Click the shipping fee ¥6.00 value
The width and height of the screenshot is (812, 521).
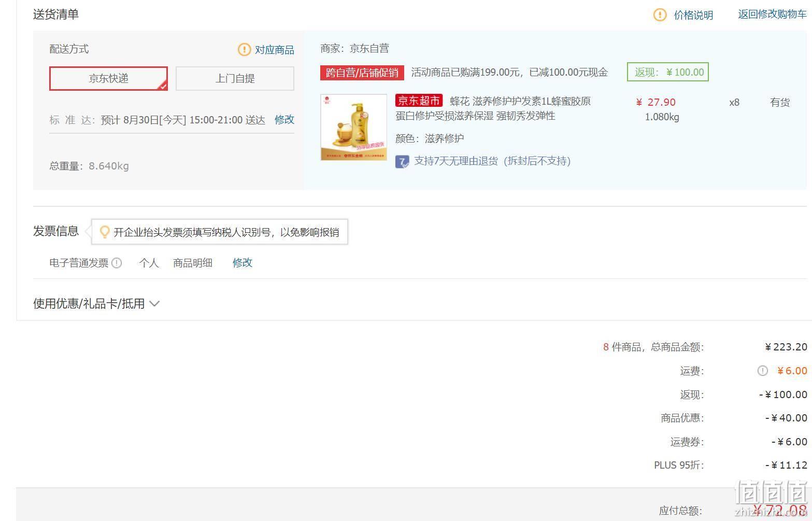click(x=792, y=371)
